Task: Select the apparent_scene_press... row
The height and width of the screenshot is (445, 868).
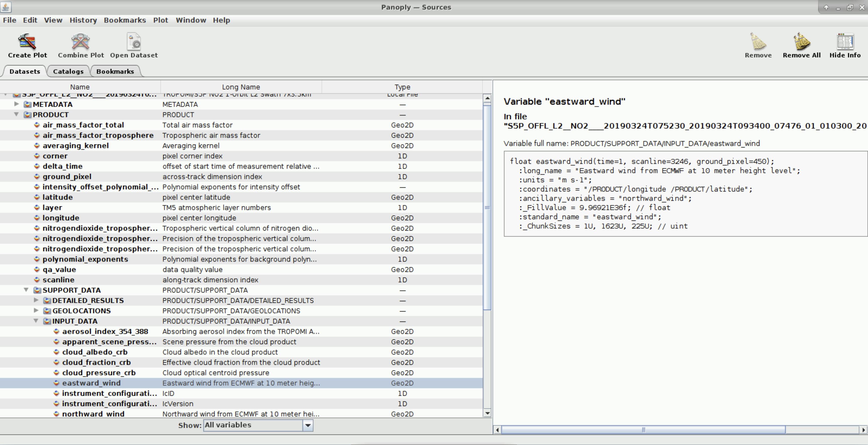Action: [x=241, y=342]
